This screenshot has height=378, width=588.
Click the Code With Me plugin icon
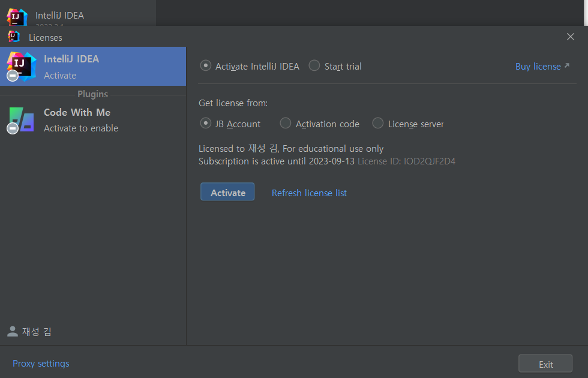click(21, 120)
